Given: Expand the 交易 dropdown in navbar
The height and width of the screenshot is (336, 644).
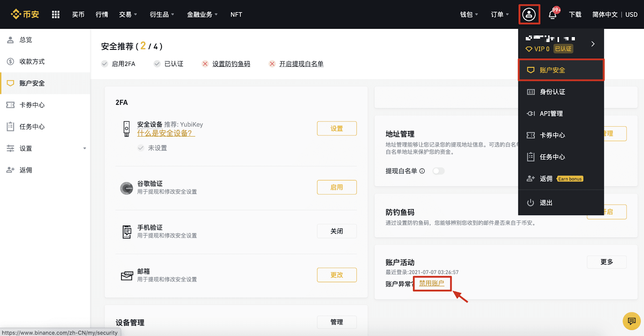Looking at the screenshot, I should click(x=128, y=14).
